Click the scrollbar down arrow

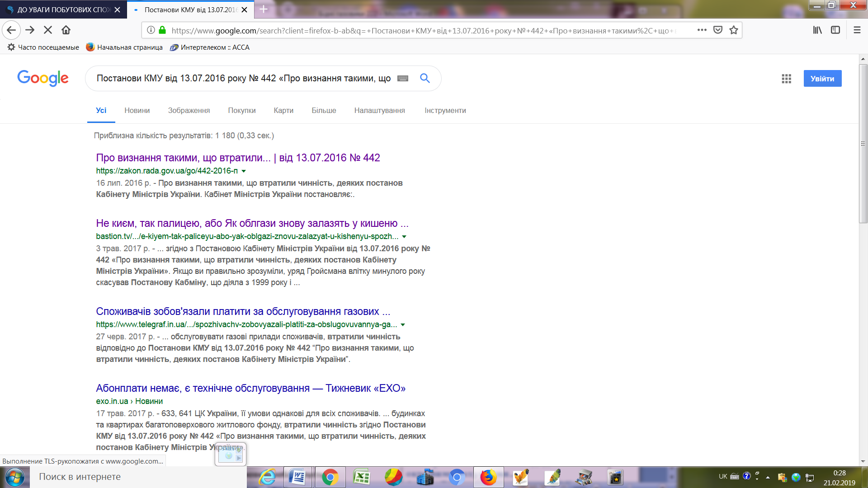(863, 462)
